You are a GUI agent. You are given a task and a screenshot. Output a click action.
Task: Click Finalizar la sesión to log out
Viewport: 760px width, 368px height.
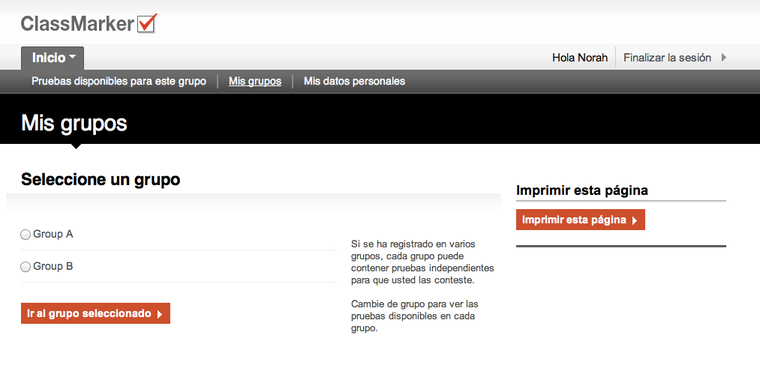click(667, 58)
